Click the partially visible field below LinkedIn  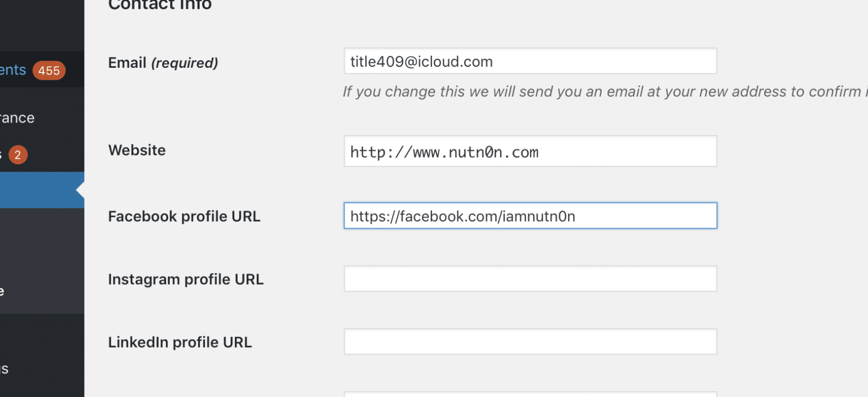coord(530,394)
